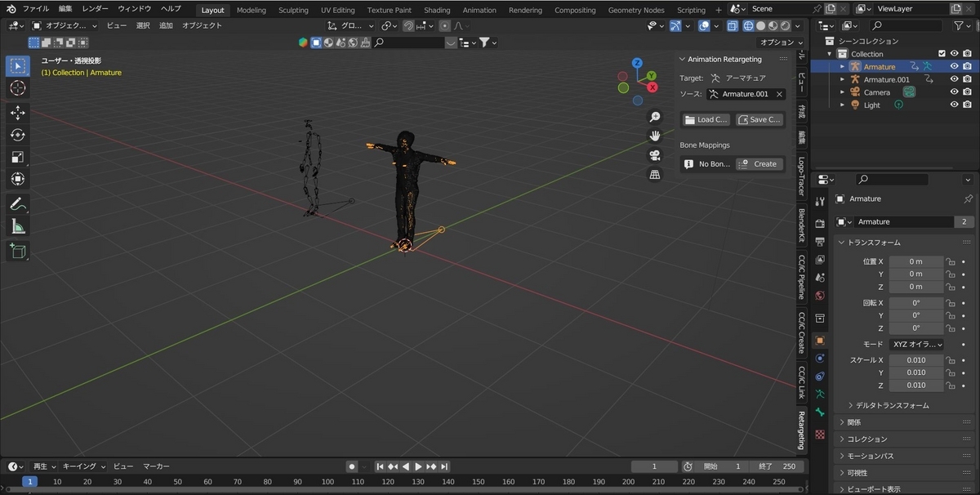Viewport: 980px width, 495px height.
Task: Click frame 100 on the timeline
Action: point(327,482)
